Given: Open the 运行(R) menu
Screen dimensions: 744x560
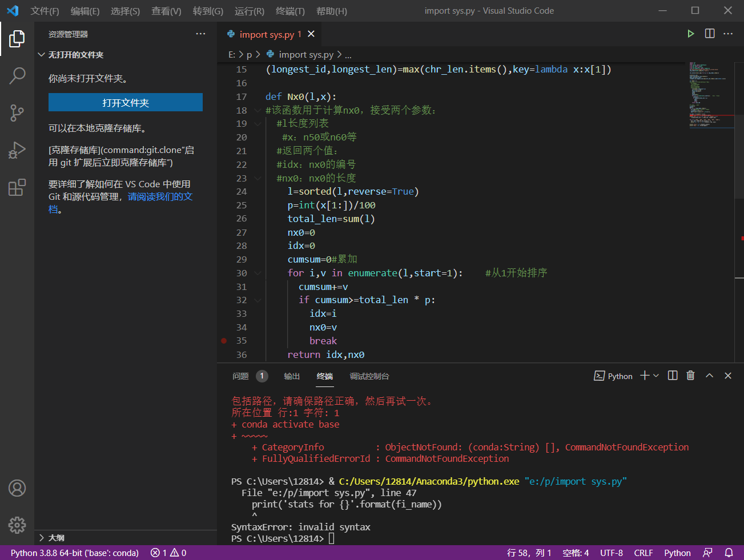Looking at the screenshot, I should click(x=250, y=11).
